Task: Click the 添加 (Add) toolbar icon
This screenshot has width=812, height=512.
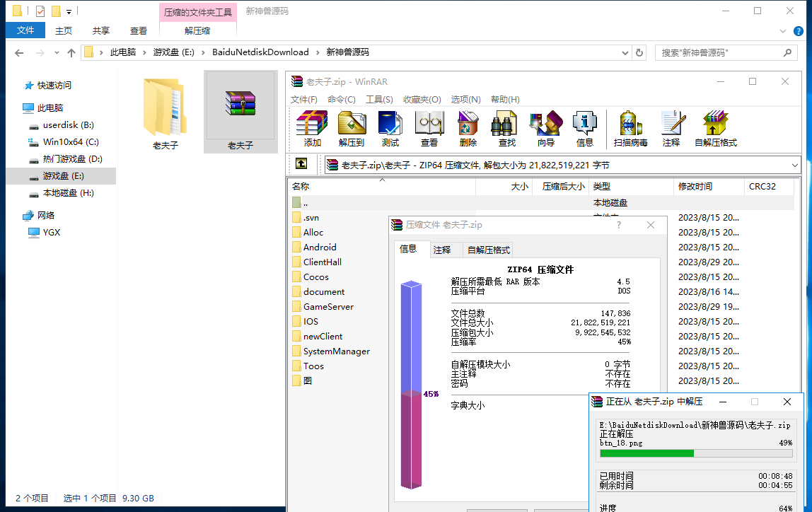Action: point(311,127)
